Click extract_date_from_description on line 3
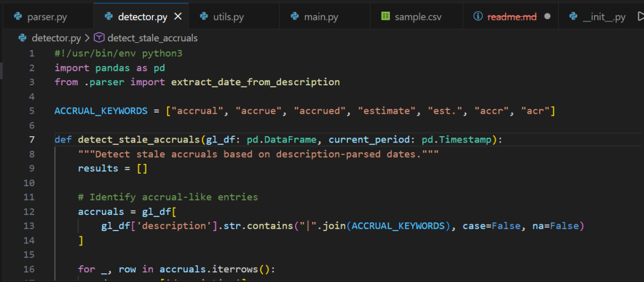Viewport: 644px width, 282px height. pyautogui.click(x=255, y=82)
